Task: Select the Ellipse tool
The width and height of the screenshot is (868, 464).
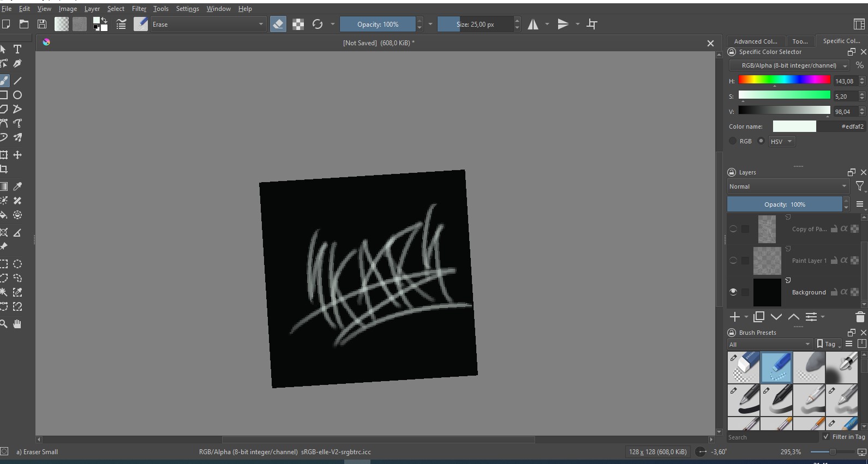Action: click(x=17, y=95)
